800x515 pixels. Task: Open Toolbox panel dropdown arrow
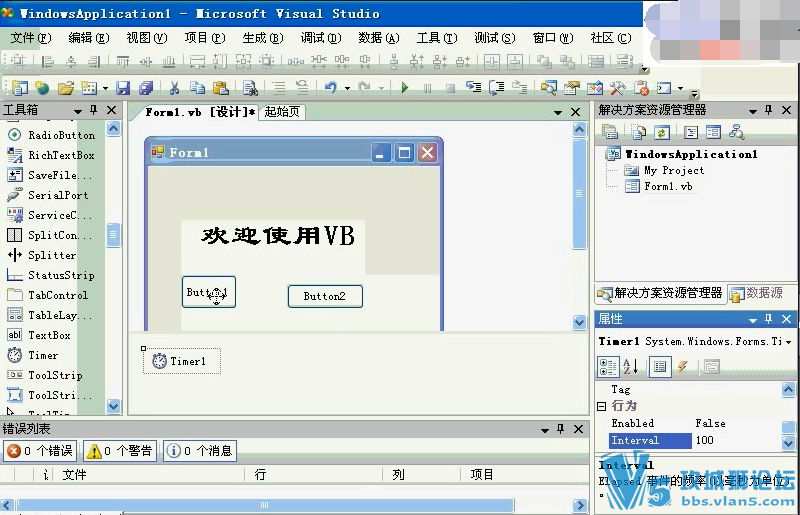pyautogui.click(x=78, y=111)
